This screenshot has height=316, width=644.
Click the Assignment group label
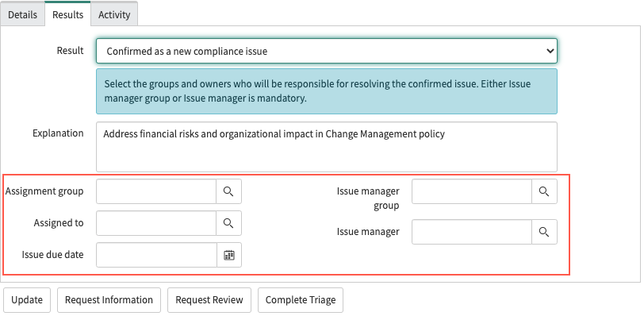[x=44, y=191]
